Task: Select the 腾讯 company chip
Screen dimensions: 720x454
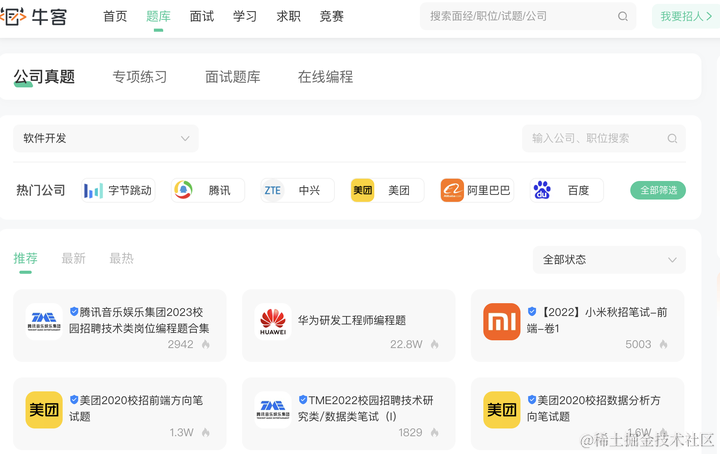Action: pyautogui.click(x=208, y=190)
